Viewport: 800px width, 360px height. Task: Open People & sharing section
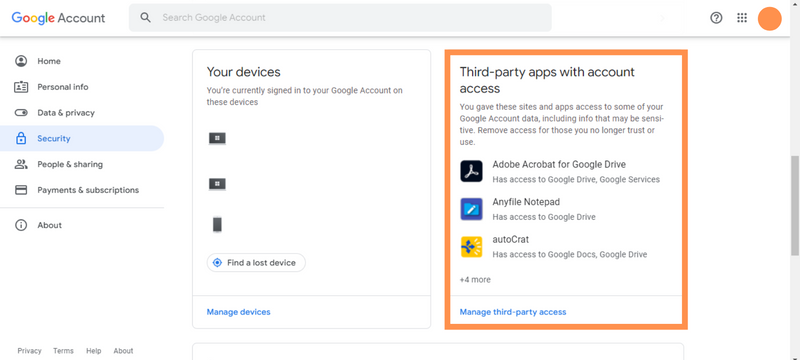pyautogui.click(x=82, y=164)
